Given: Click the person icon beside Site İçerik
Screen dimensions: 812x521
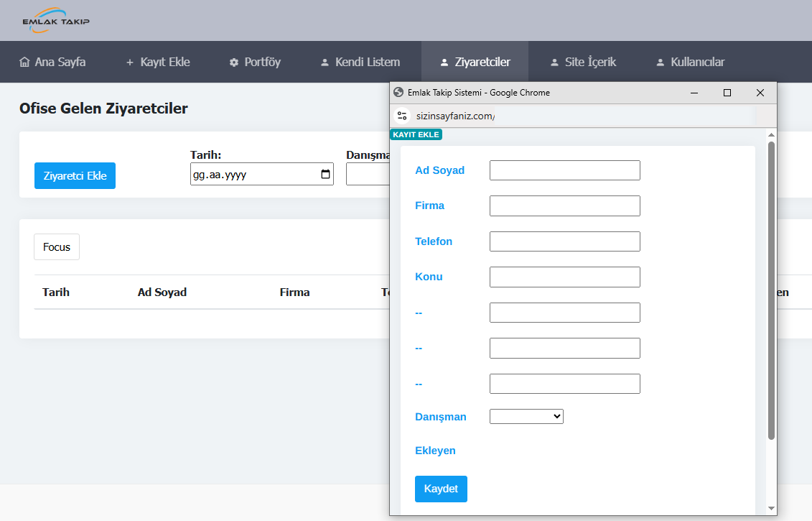Looking at the screenshot, I should (554, 63).
